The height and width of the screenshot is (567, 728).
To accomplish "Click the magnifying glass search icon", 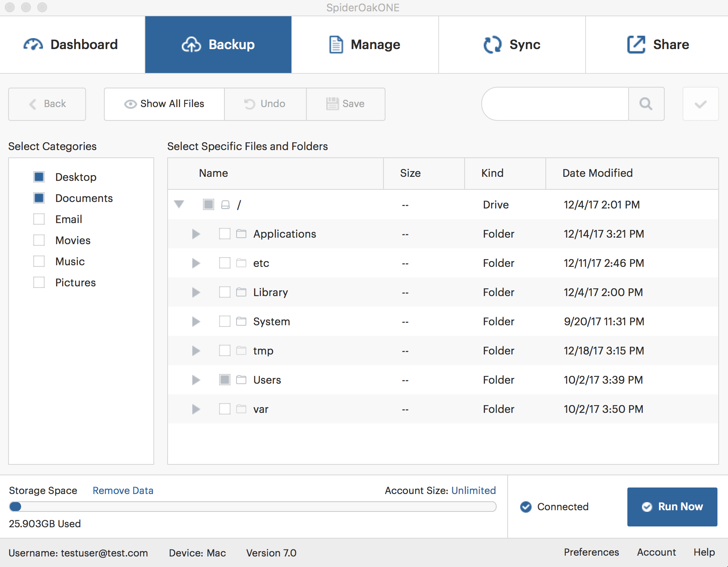I will [x=646, y=104].
